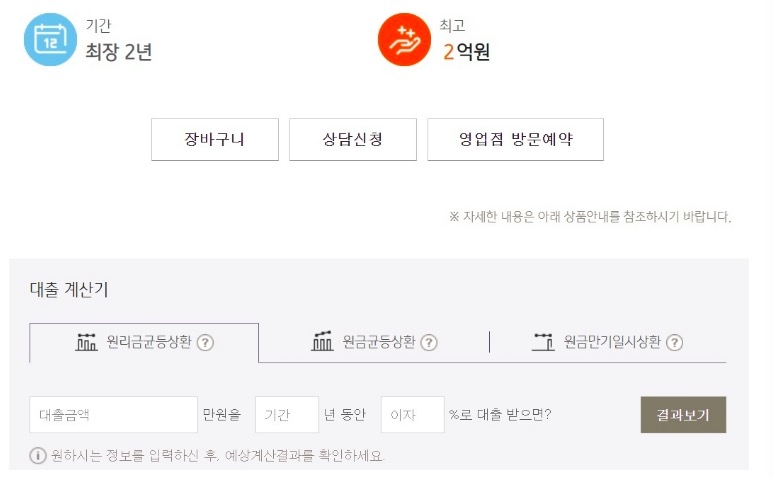Click the orange hand loan limit icon
The width and height of the screenshot is (773, 477).
[x=404, y=39]
